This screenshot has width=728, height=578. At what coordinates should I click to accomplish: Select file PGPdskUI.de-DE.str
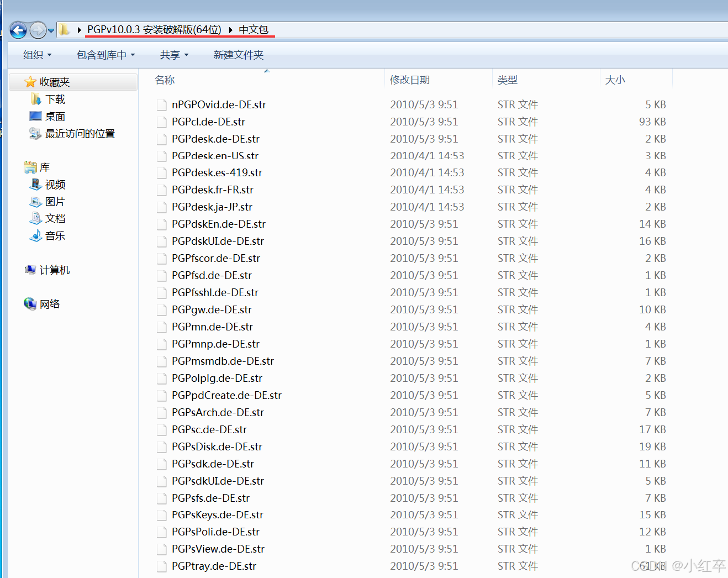click(x=218, y=241)
